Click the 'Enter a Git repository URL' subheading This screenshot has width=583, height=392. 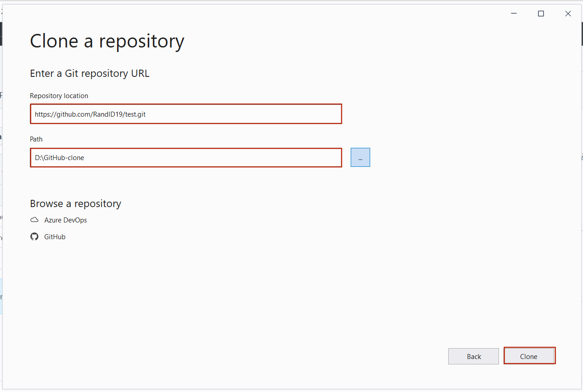tap(89, 73)
